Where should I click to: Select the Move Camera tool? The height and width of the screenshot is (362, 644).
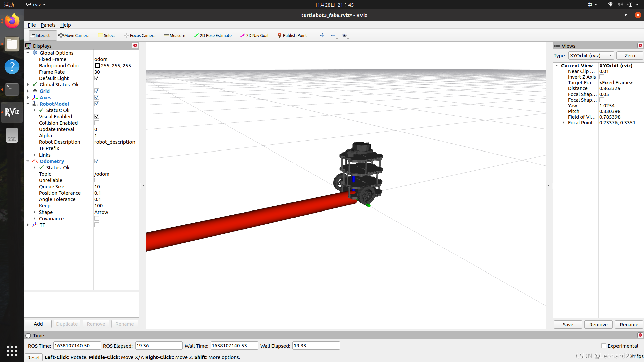coord(74,35)
